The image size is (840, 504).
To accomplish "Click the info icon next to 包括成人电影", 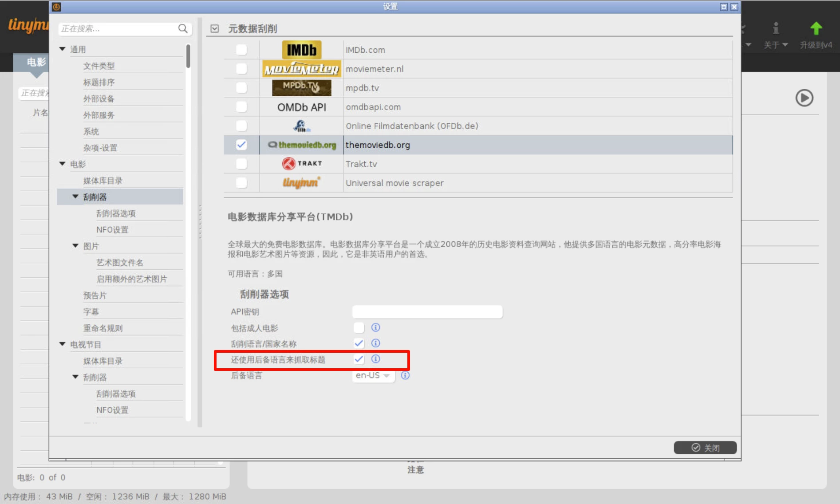I will click(375, 327).
